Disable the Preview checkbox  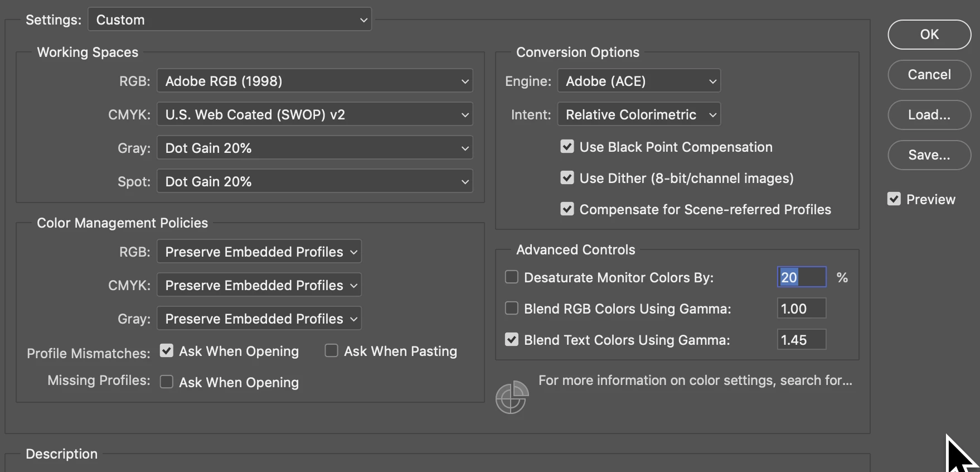[894, 199]
